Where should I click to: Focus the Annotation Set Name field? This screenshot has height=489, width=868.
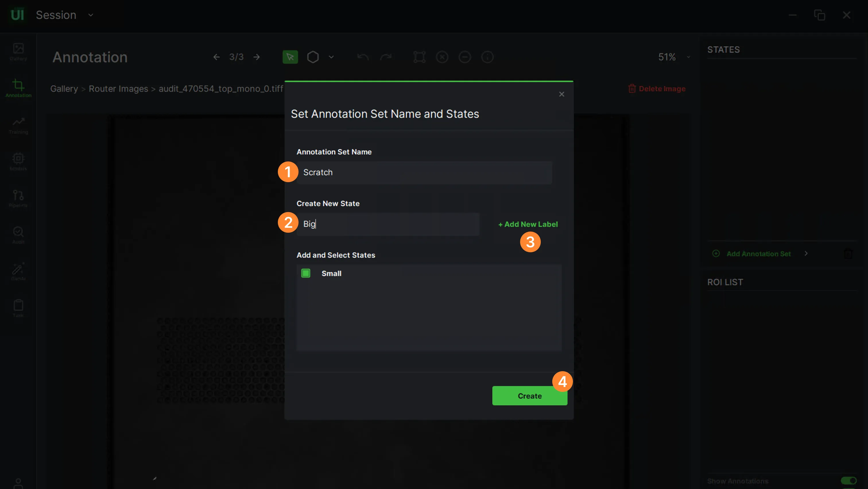424,172
